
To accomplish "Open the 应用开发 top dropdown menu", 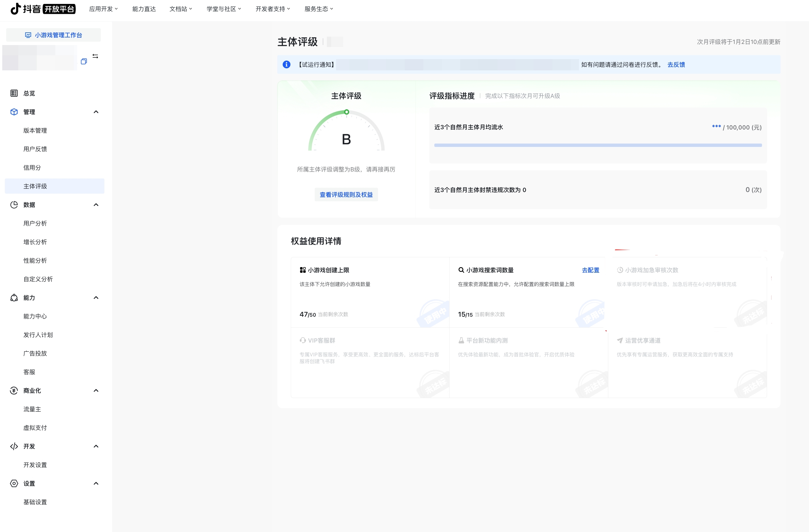I will tap(103, 9).
